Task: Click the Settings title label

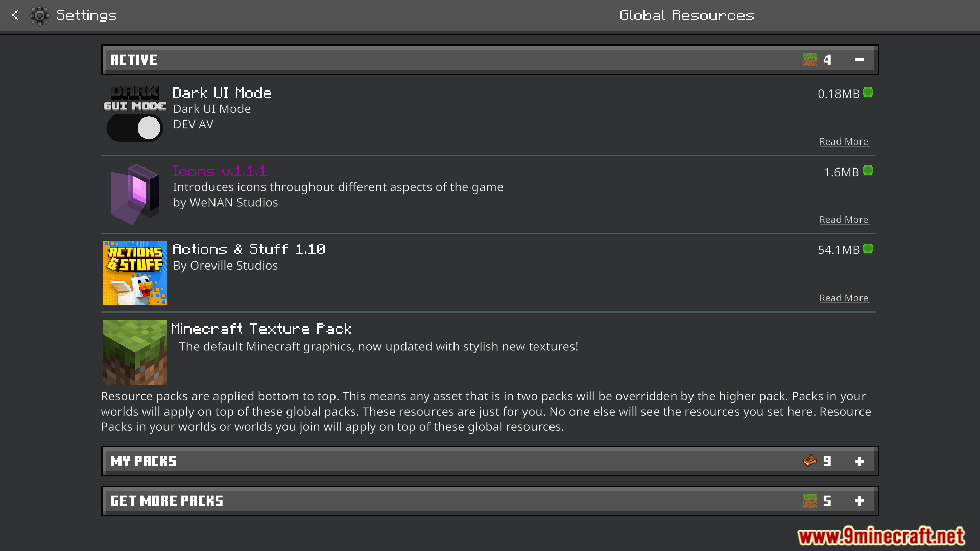Action: click(86, 15)
